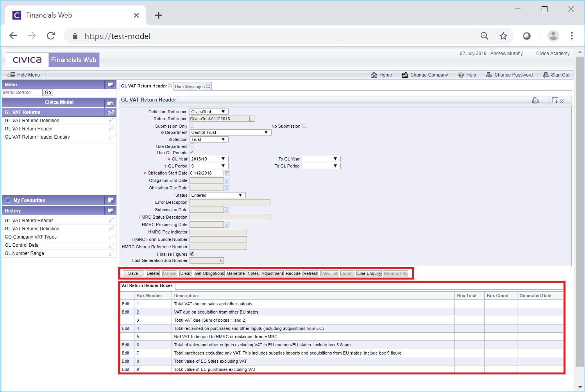Open the GL Period dropdown
This screenshot has height=392, width=585.
pos(209,166)
